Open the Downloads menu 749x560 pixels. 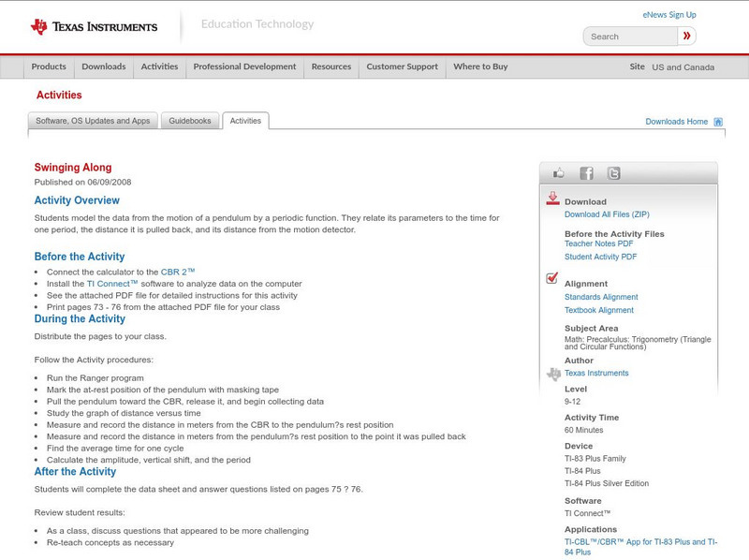pos(104,66)
